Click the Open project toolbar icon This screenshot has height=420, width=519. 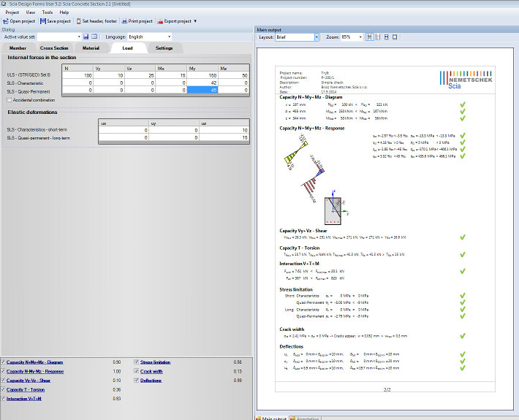[6, 21]
